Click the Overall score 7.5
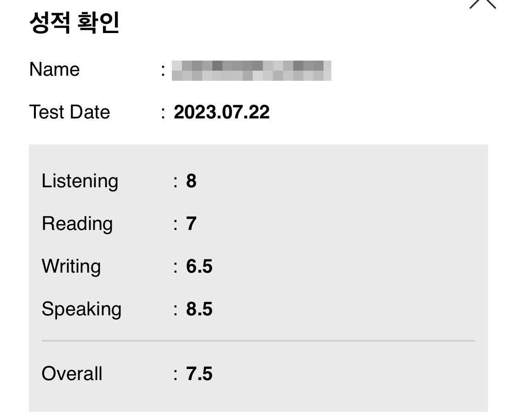The height and width of the screenshot is (420, 517). 199,374
